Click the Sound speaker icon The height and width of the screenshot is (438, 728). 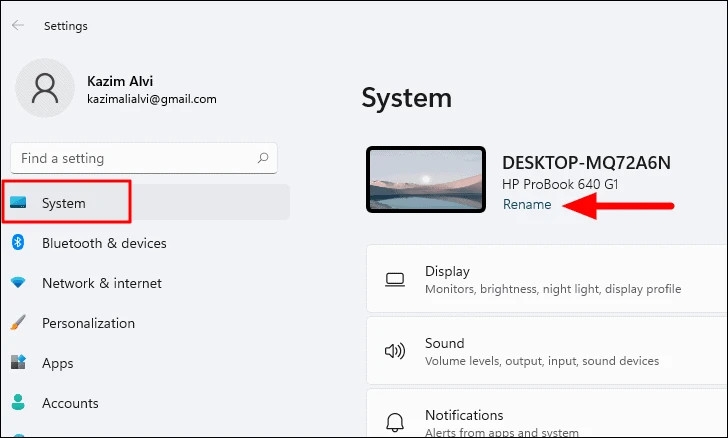(394, 351)
